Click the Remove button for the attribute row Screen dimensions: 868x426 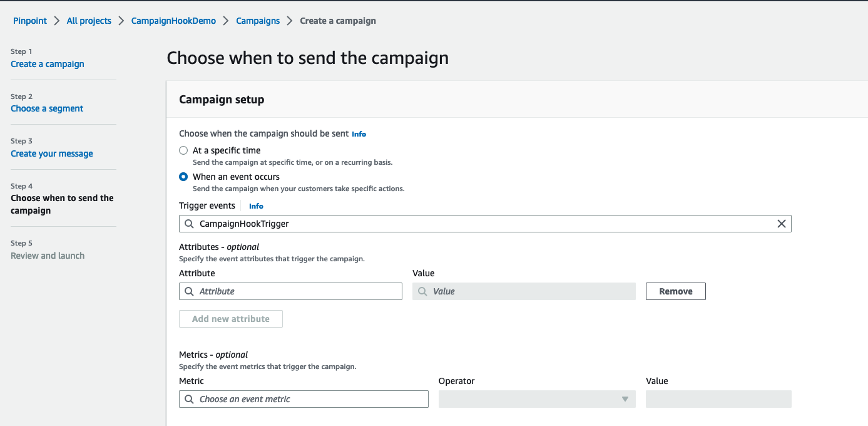(x=675, y=291)
